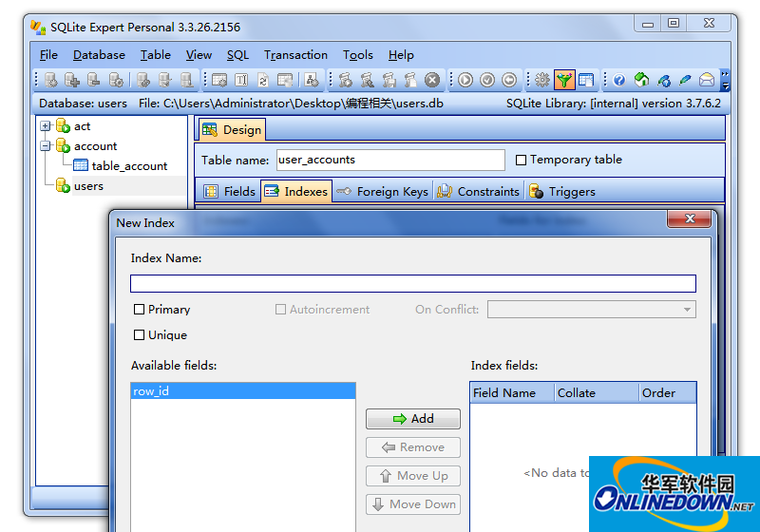
Task: Click the database settings gear toolbar icon
Action: point(116,80)
